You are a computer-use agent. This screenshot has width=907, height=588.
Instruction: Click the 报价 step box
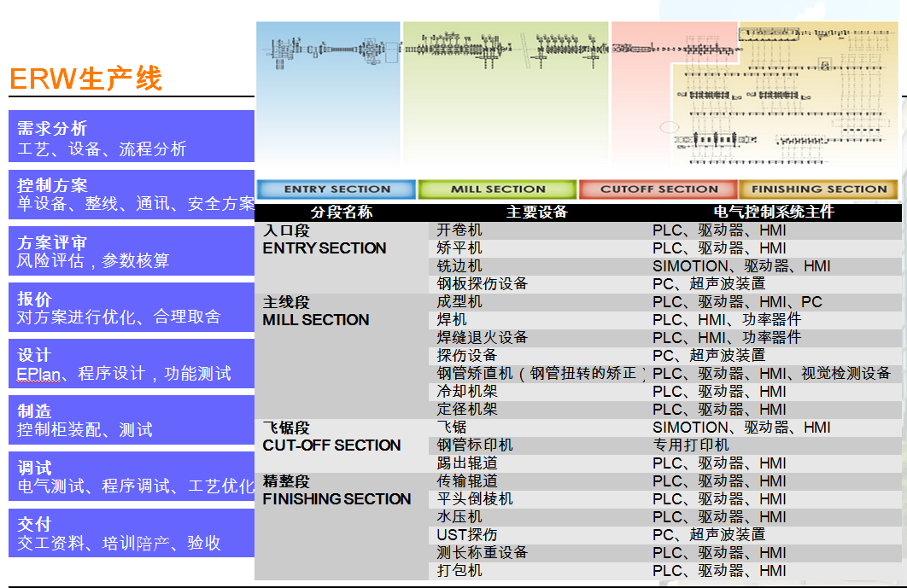pos(132,307)
